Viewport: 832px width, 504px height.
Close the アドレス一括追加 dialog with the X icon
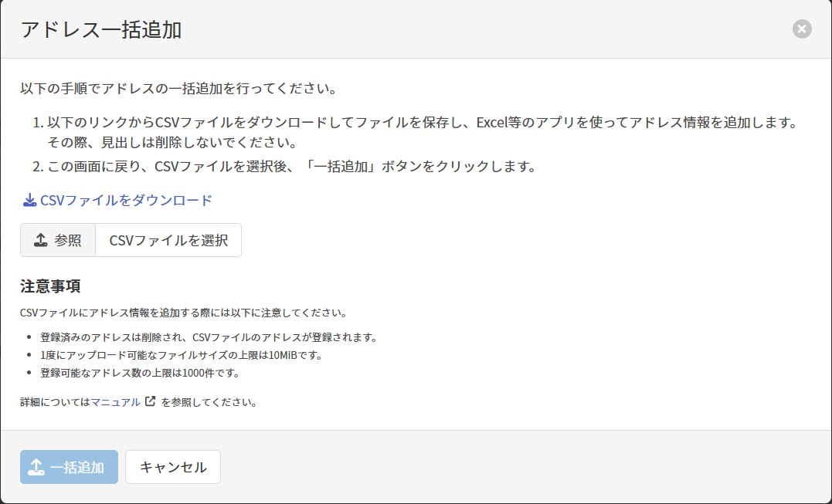coord(802,29)
